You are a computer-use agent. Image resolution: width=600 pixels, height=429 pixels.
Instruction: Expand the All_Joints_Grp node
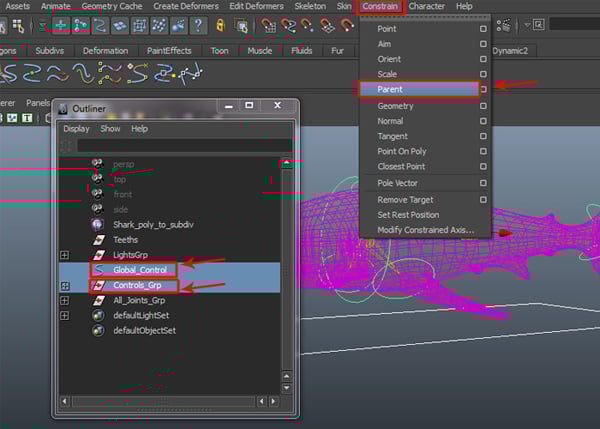click(x=65, y=301)
